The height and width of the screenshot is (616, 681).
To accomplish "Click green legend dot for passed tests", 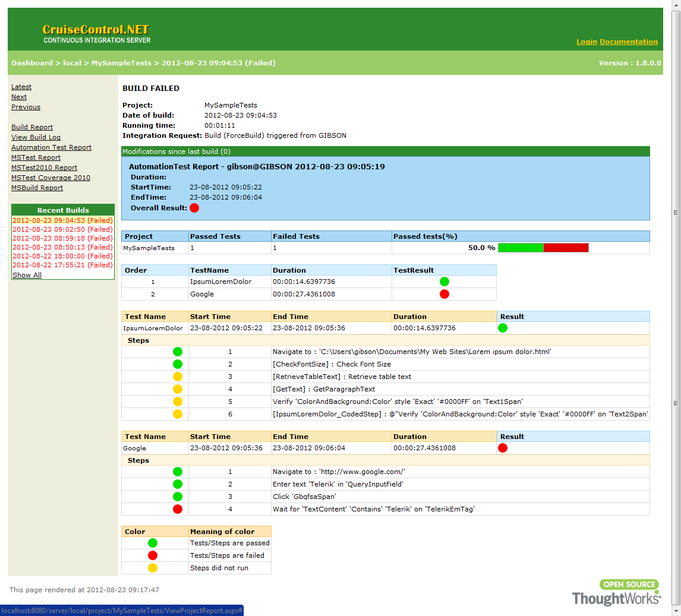I will pyautogui.click(x=153, y=543).
